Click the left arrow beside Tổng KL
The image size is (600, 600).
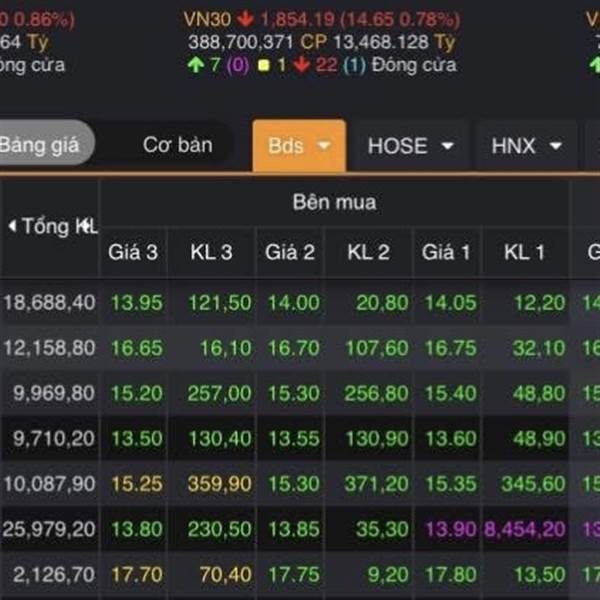[11, 226]
